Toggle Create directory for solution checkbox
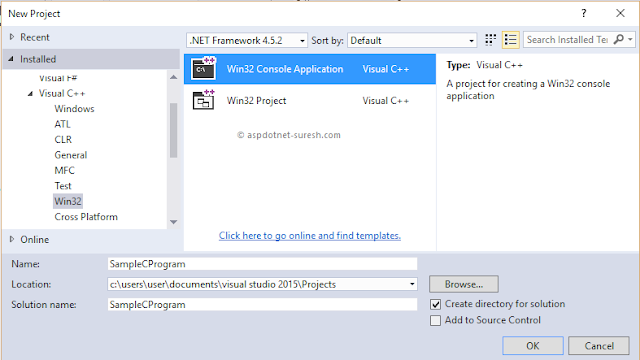 (436, 304)
